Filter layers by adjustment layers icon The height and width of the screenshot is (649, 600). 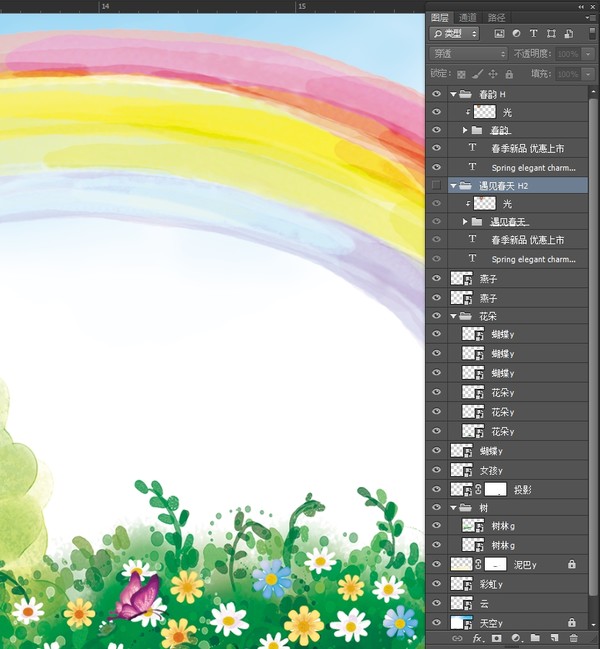pos(516,34)
